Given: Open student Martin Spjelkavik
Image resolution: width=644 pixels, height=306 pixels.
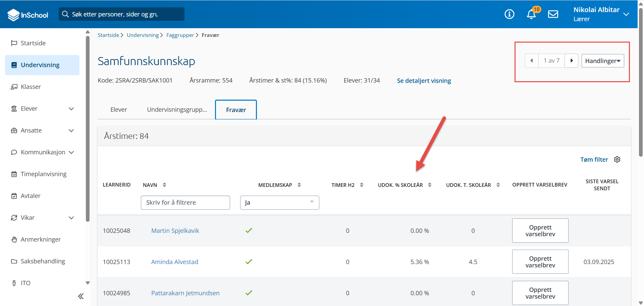Looking at the screenshot, I should point(175,231).
